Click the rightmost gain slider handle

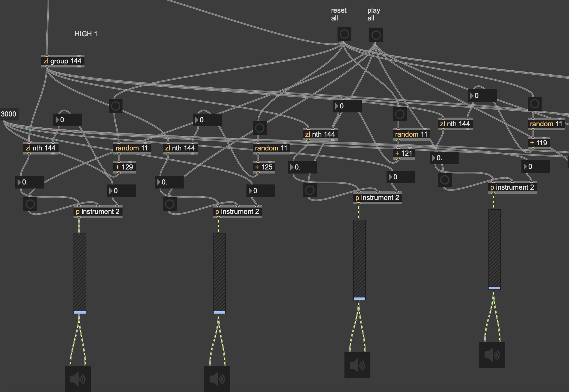pyautogui.click(x=494, y=288)
